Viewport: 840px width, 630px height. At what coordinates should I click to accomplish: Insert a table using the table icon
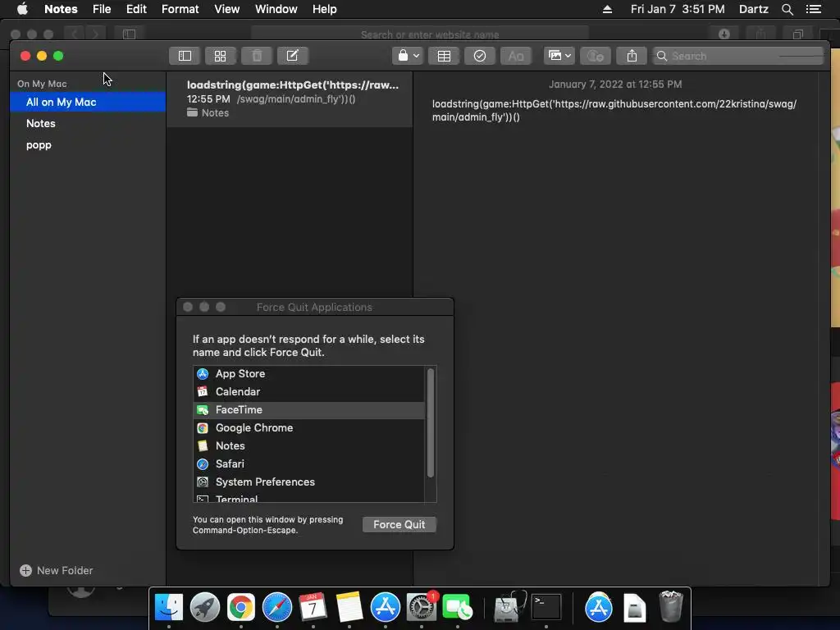pyautogui.click(x=444, y=56)
